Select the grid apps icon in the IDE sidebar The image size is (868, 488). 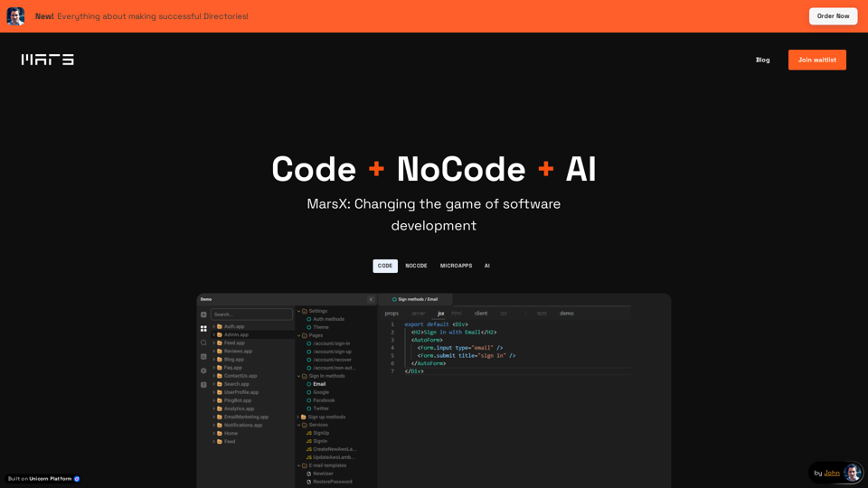click(x=203, y=329)
